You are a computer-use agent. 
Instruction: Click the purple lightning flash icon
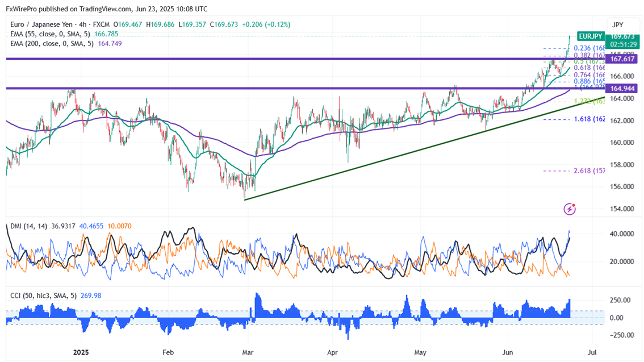tap(569, 209)
